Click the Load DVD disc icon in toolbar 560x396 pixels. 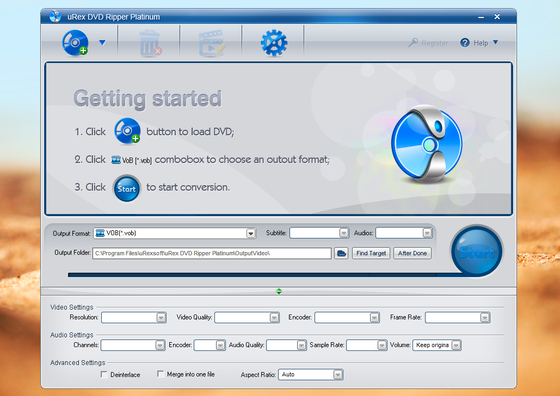pos(75,43)
